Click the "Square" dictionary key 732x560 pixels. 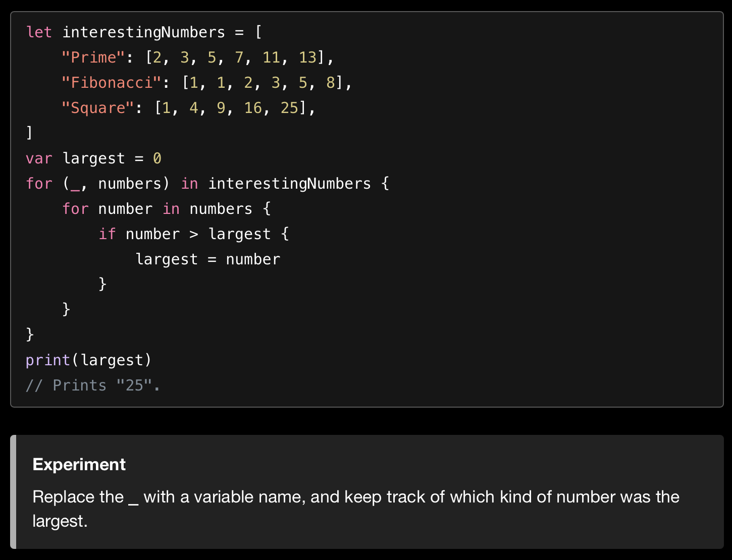pos(98,108)
